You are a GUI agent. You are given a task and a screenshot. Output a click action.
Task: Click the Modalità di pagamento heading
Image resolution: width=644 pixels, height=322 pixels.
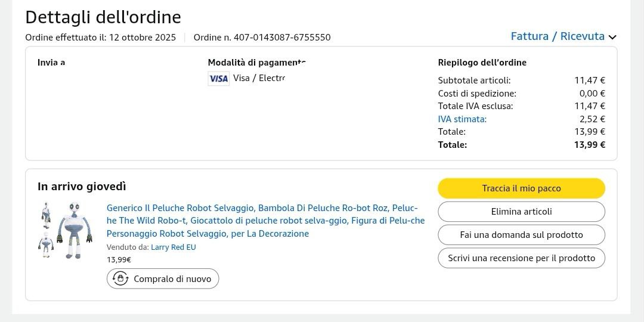click(256, 63)
